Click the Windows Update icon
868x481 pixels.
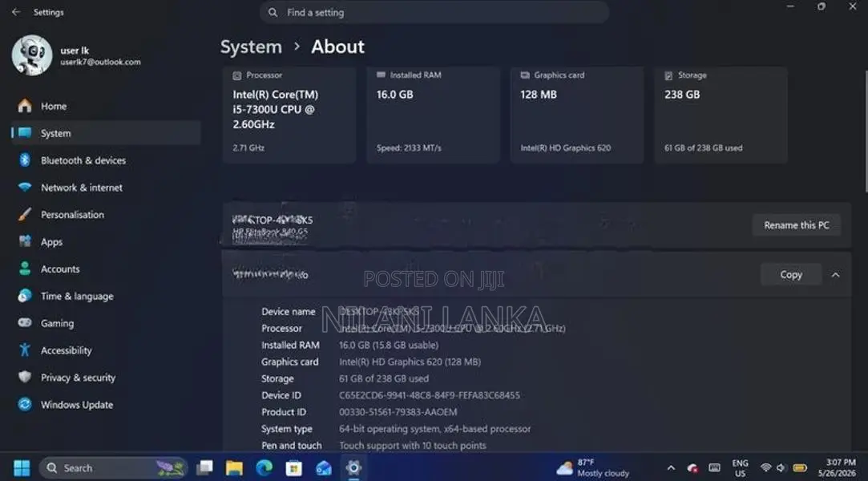(25, 404)
